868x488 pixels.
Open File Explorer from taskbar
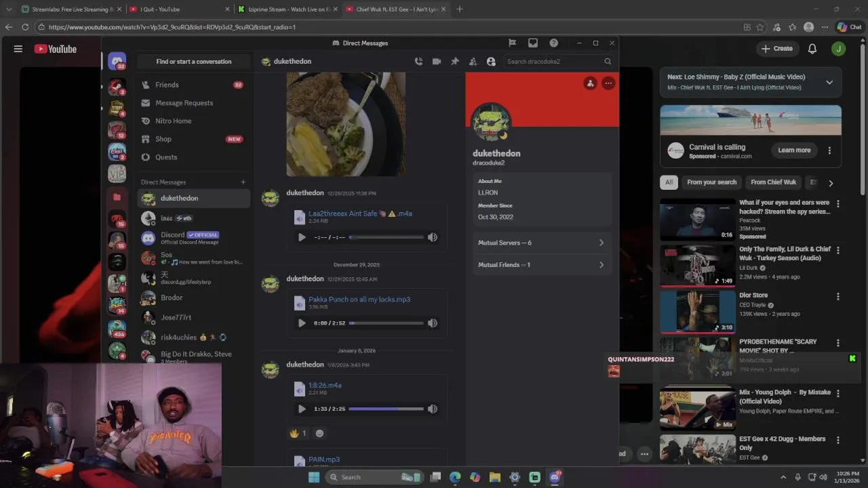[495, 477]
